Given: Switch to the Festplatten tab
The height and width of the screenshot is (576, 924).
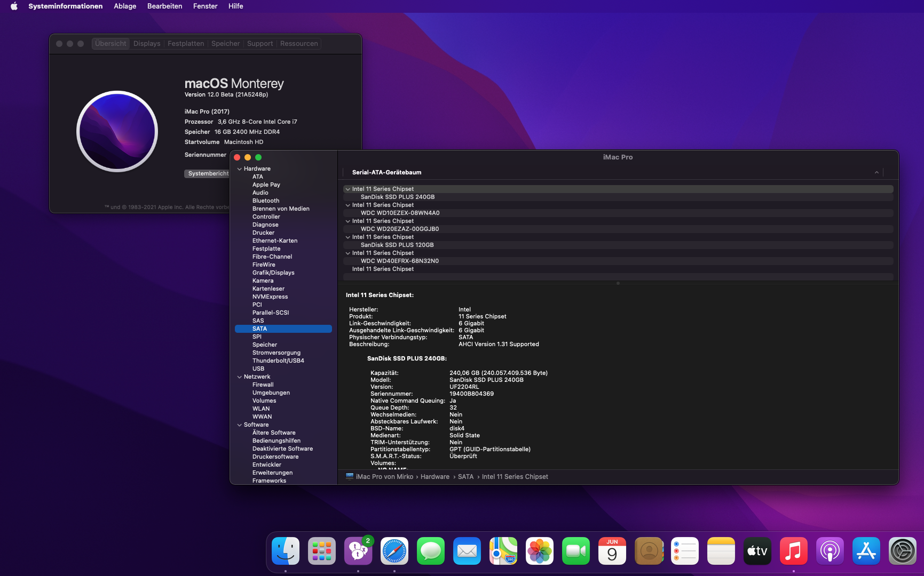Looking at the screenshot, I should [186, 44].
